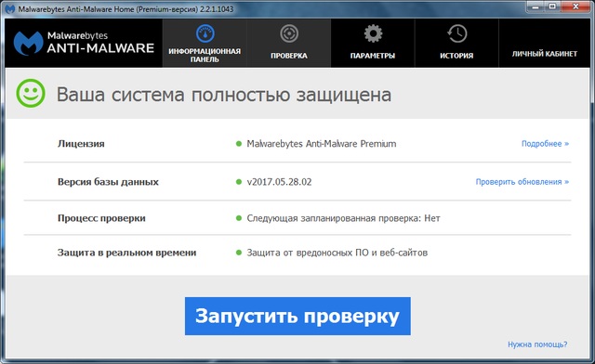Viewport: 595px width, 364px height.
Task: Maximize the Malwarebytes window
Action: tap(553, 6)
